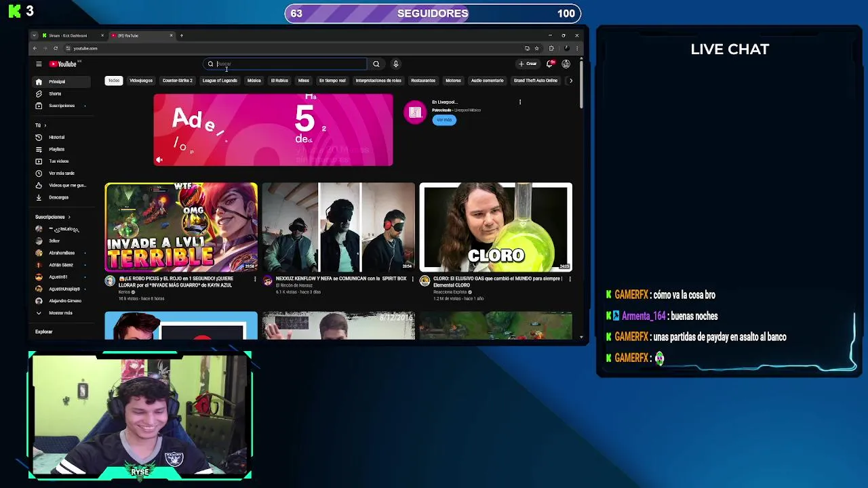
Task: Open Suscripciones in the sidebar
Action: click(x=62, y=106)
